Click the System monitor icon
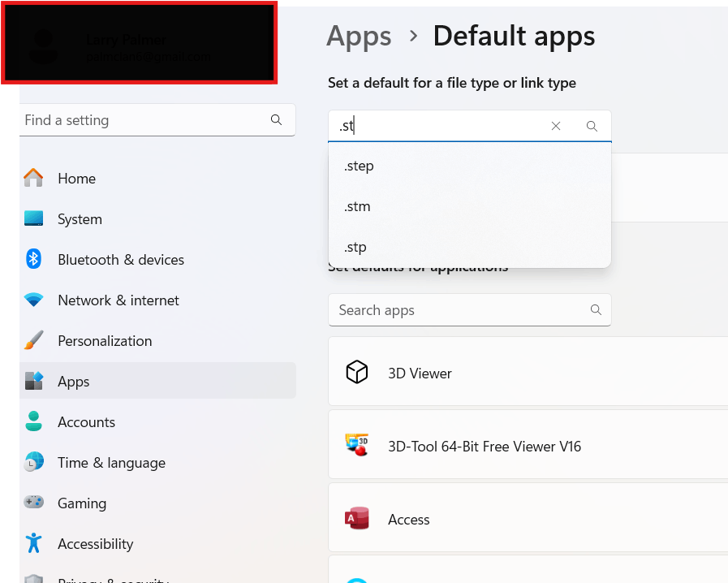Screen dimensions: 728x583 [x=33, y=218]
